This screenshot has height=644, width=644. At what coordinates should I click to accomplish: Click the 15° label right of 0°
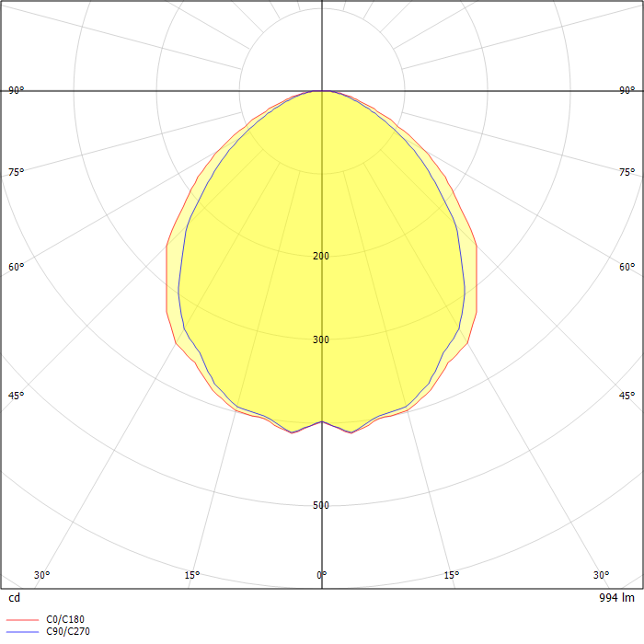click(x=452, y=575)
